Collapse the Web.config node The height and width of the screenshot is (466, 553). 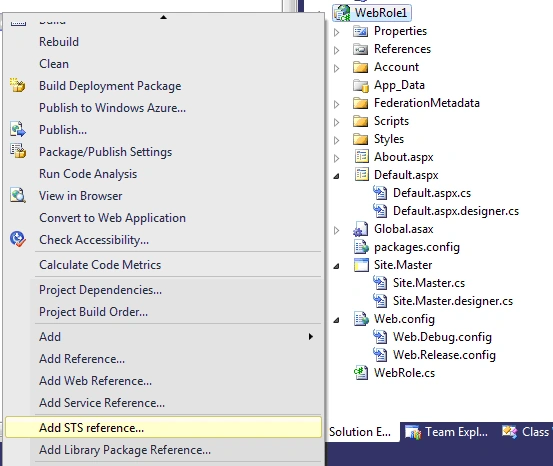[336, 320]
